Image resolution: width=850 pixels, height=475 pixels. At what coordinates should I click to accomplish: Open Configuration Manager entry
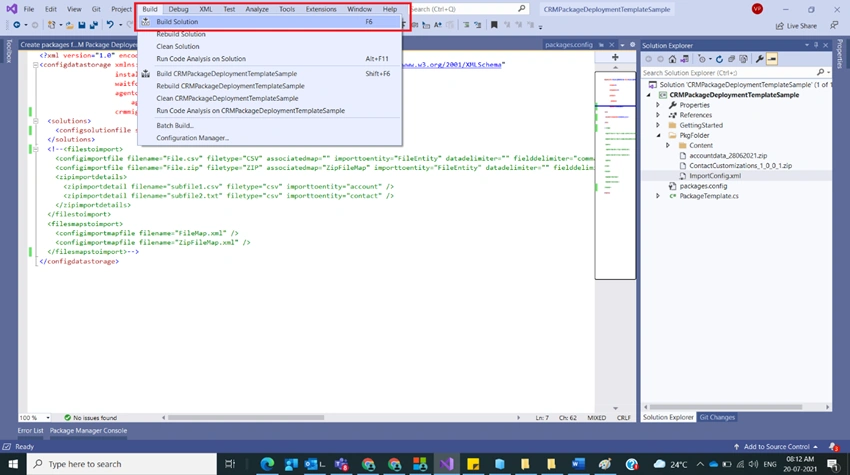click(x=269, y=138)
